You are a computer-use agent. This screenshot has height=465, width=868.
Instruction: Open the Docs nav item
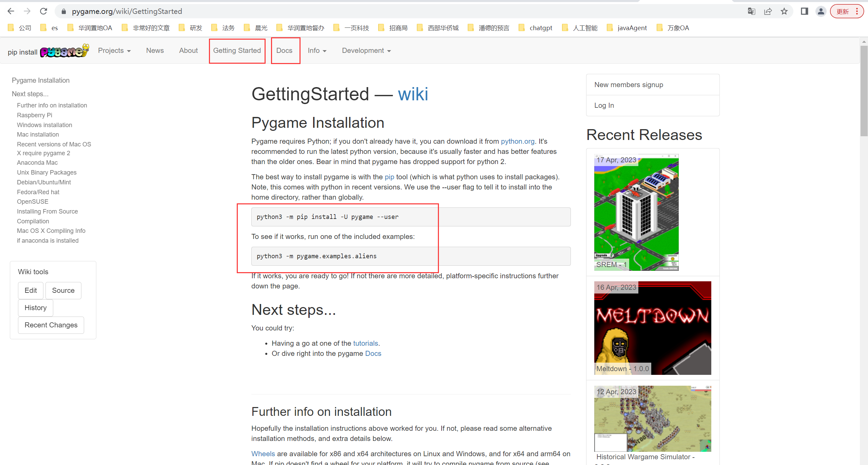284,50
